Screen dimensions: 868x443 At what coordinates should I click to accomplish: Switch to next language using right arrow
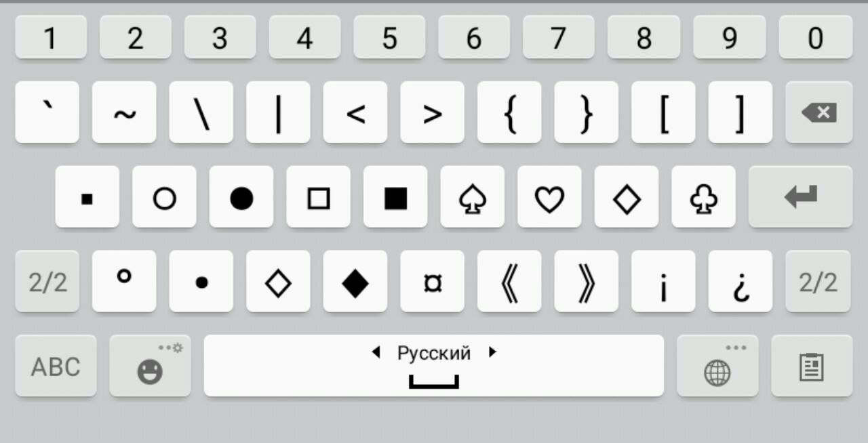coord(492,352)
